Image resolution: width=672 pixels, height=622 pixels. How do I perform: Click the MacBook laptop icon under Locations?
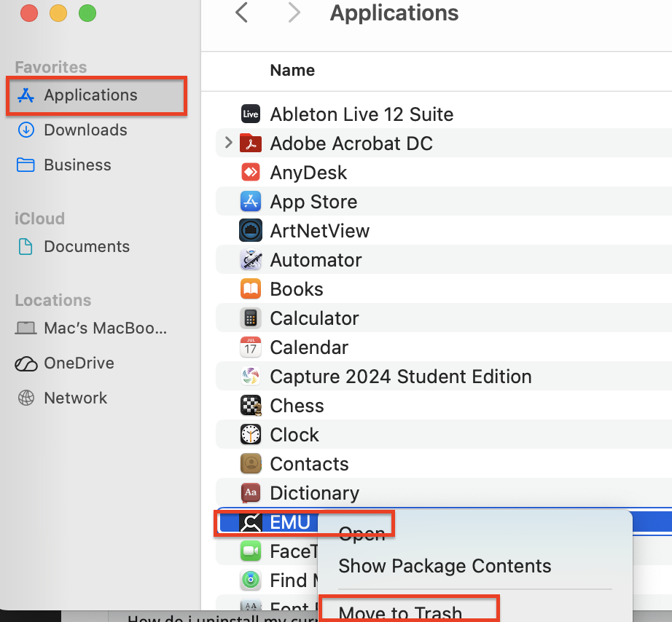pyautogui.click(x=26, y=328)
